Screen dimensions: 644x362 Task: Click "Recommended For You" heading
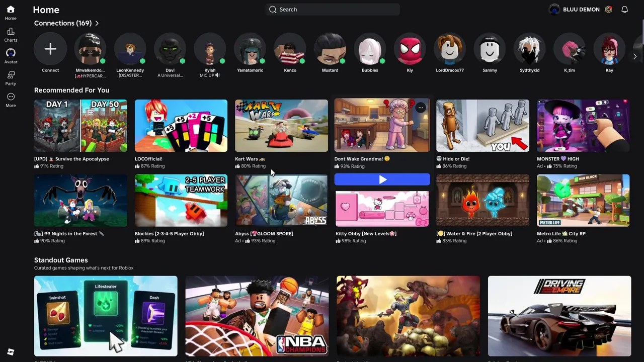point(71,90)
